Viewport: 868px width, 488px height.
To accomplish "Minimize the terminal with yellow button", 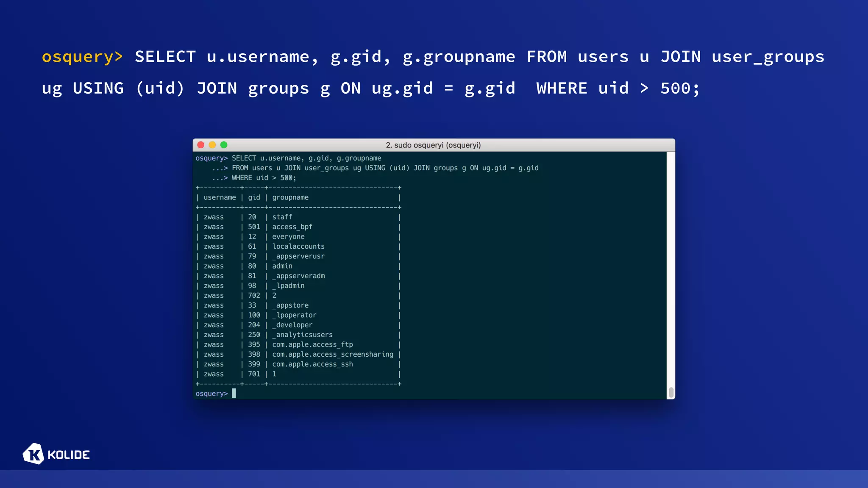I will [212, 145].
